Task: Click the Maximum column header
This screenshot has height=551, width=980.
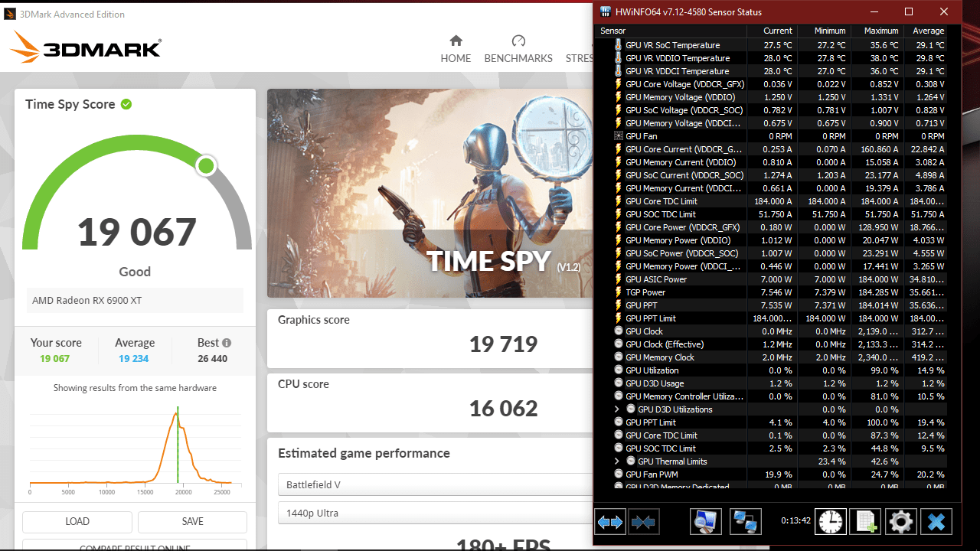Action: pos(876,31)
